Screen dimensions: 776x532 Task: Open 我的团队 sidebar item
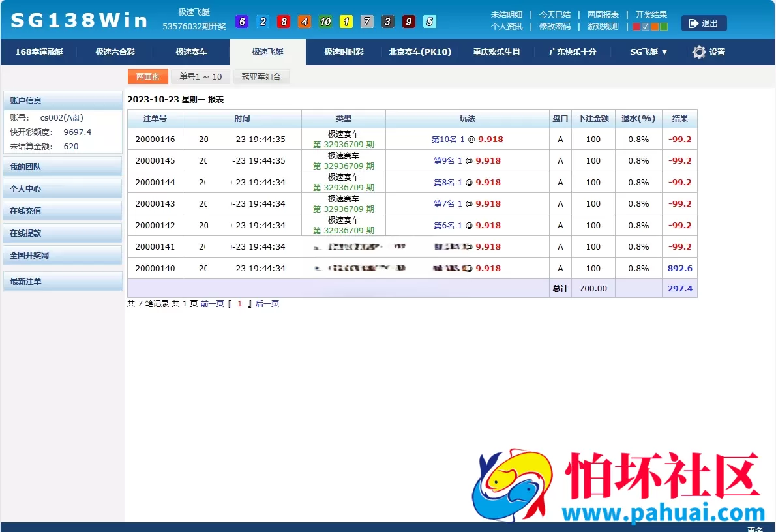coord(63,167)
